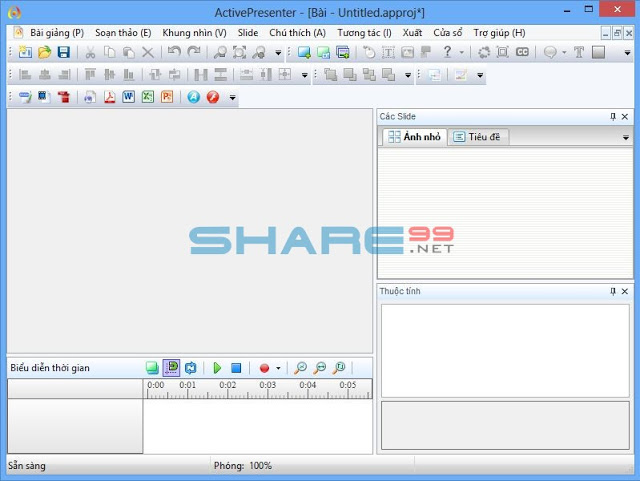The width and height of the screenshot is (640, 481).
Task: Open the Slide menu
Action: point(248,33)
